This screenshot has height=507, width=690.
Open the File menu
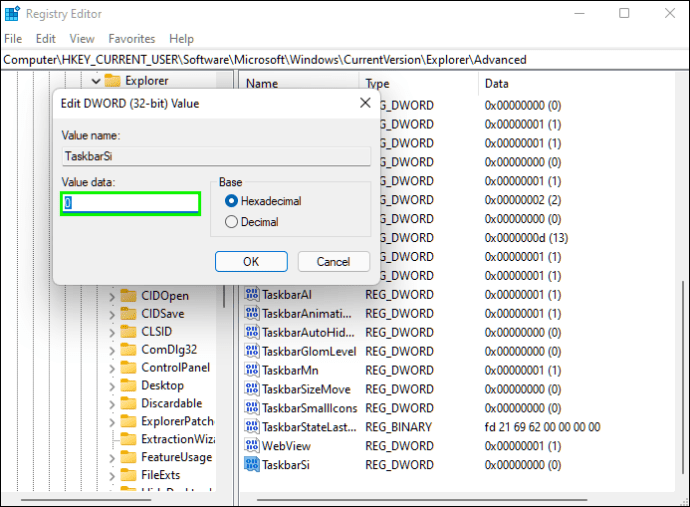pyautogui.click(x=13, y=39)
